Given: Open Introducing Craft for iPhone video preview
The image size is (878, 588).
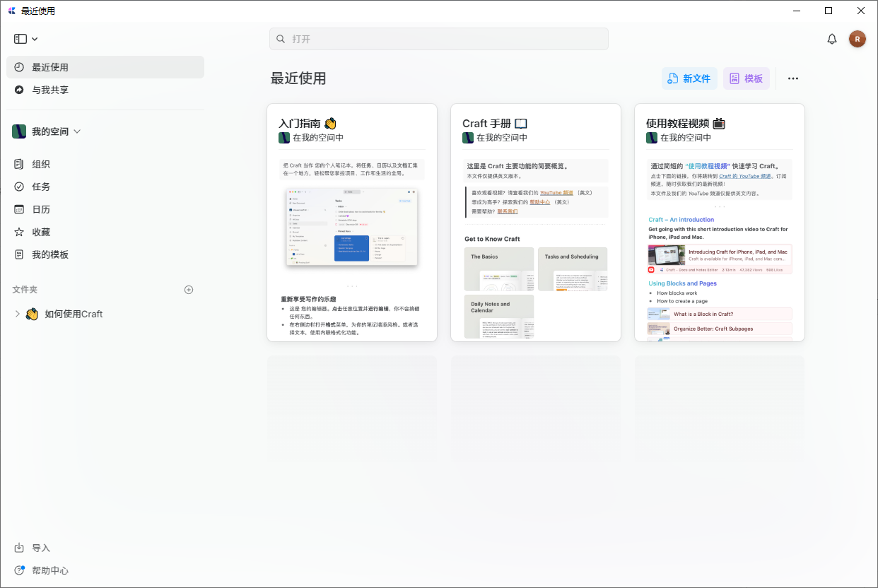Looking at the screenshot, I should point(720,259).
